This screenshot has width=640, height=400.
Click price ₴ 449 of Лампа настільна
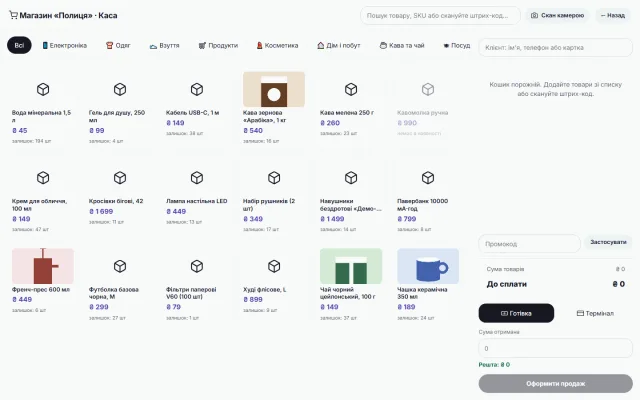pos(176,211)
